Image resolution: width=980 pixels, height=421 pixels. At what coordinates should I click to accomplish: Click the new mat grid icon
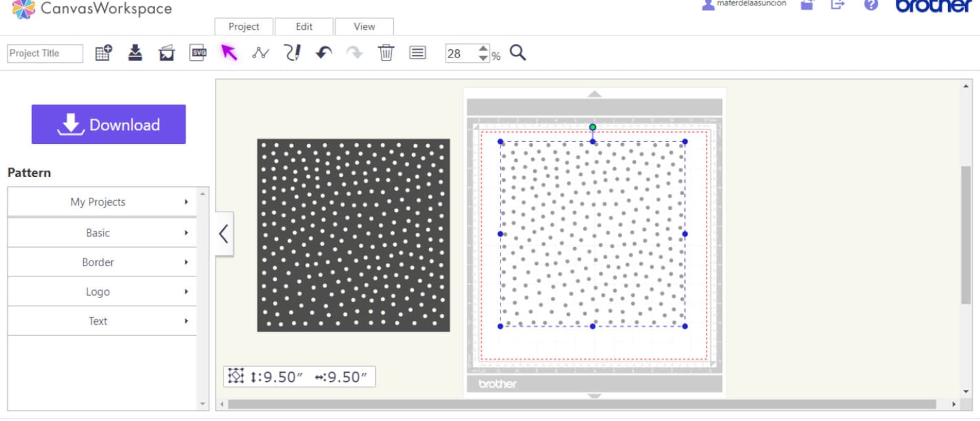(x=104, y=53)
